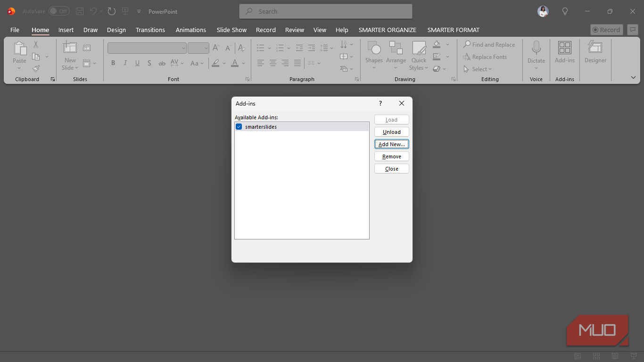Open the Arrange tool icon
Image resolution: width=644 pixels, height=362 pixels.
(x=396, y=48)
